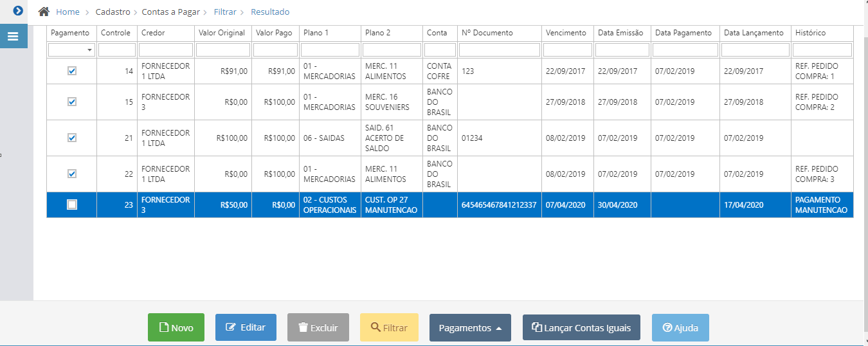Toggle the Pagamento checkbox for Controle 21

tap(72, 138)
